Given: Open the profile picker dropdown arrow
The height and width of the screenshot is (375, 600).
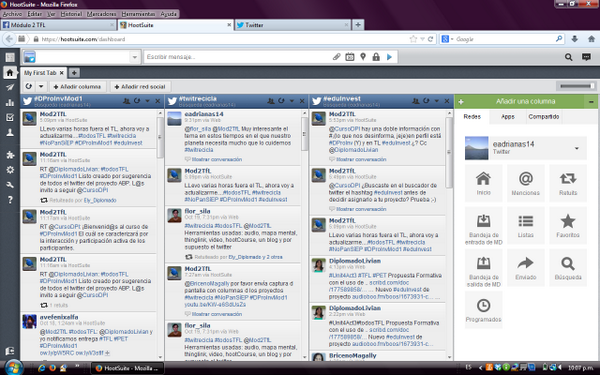Looking at the screenshot, I should (134, 57).
